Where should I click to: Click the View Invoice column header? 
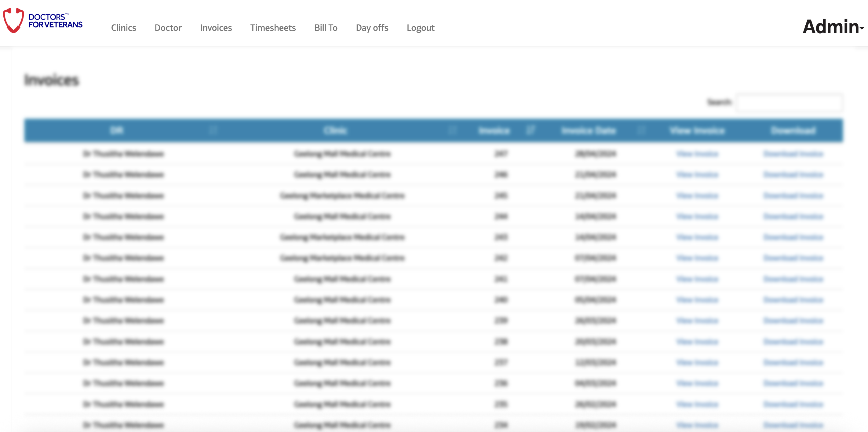tap(697, 130)
